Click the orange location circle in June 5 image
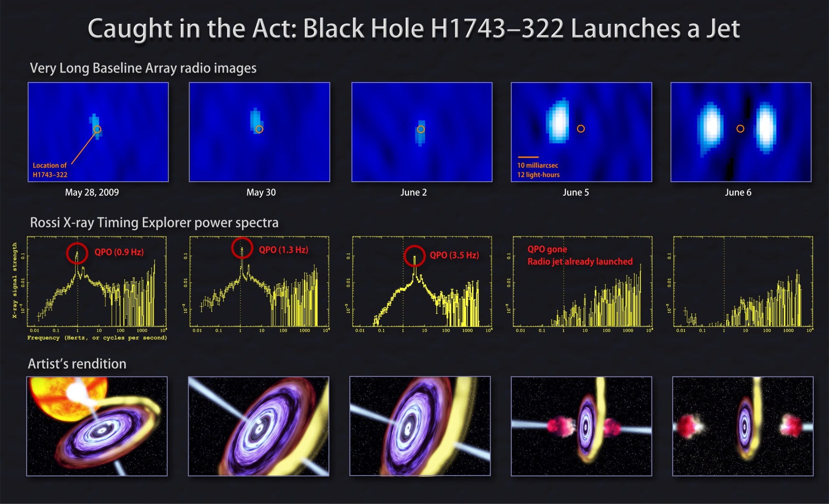This screenshot has height=504, width=829. 581,129
